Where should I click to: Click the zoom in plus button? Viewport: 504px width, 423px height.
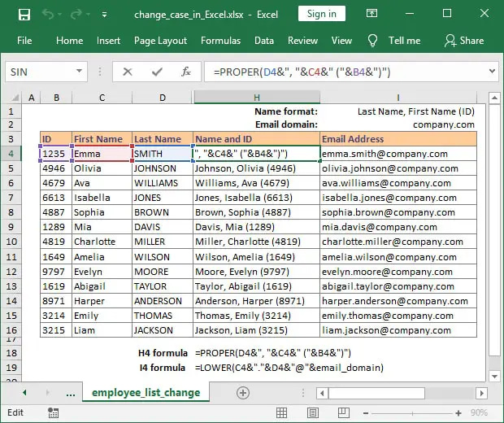(x=458, y=413)
